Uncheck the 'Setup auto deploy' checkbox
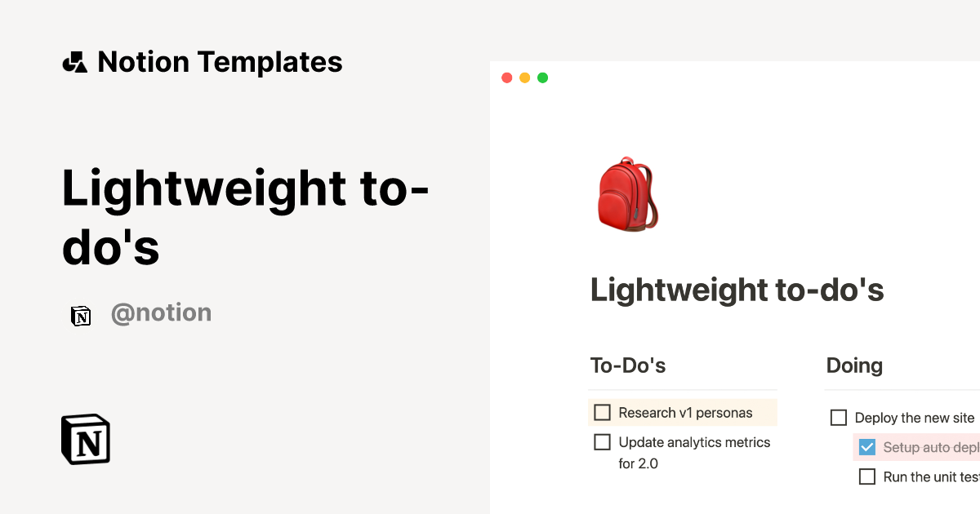 click(x=866, y=447)
